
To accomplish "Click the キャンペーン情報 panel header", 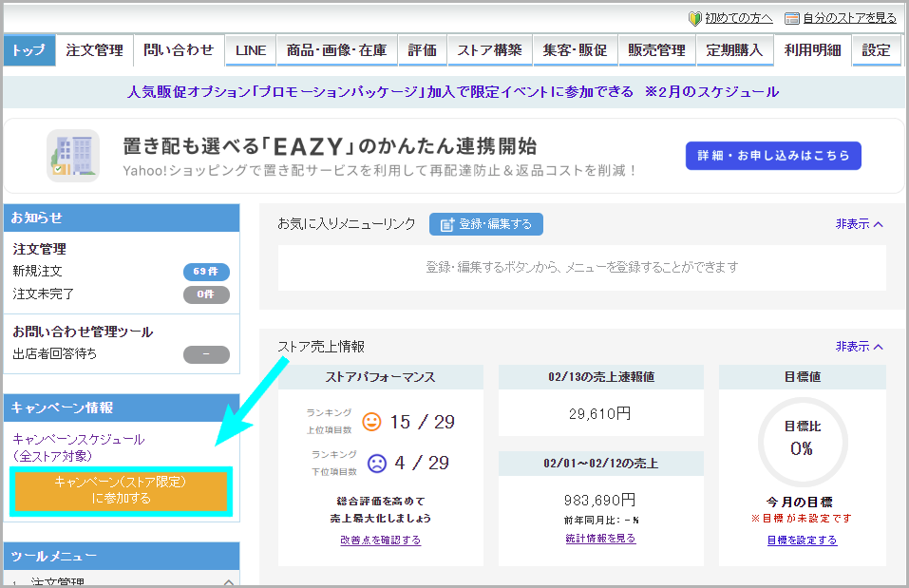I will click(x=122, y=408).
